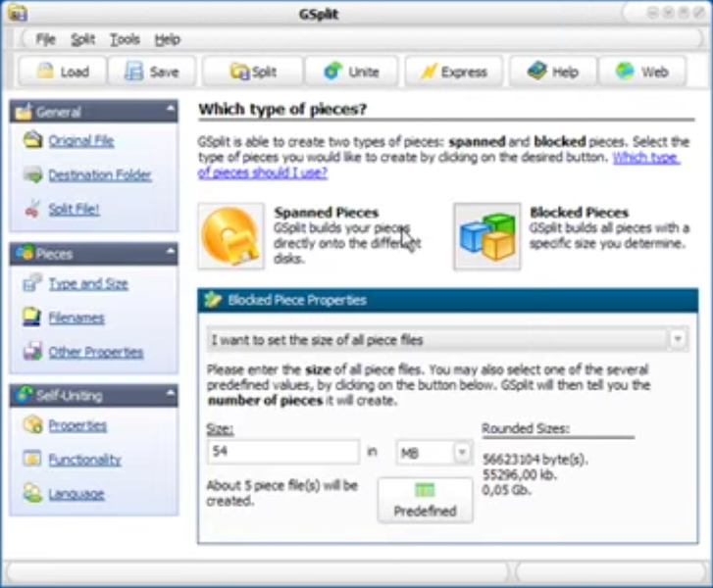The height and width of the screenshot is (588, 713).
Task: Click the Original File icon
Action: point(32,140)
